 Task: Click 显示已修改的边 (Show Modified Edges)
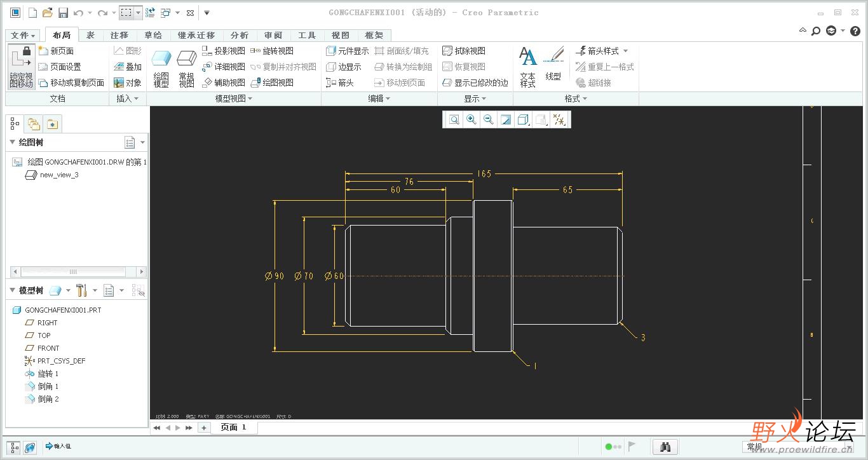point(475,83)
